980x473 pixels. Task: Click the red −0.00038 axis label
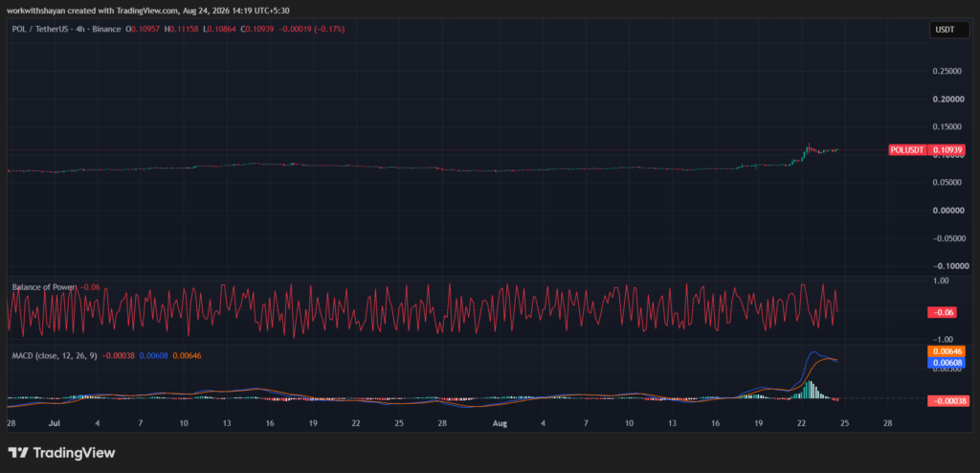947,401
